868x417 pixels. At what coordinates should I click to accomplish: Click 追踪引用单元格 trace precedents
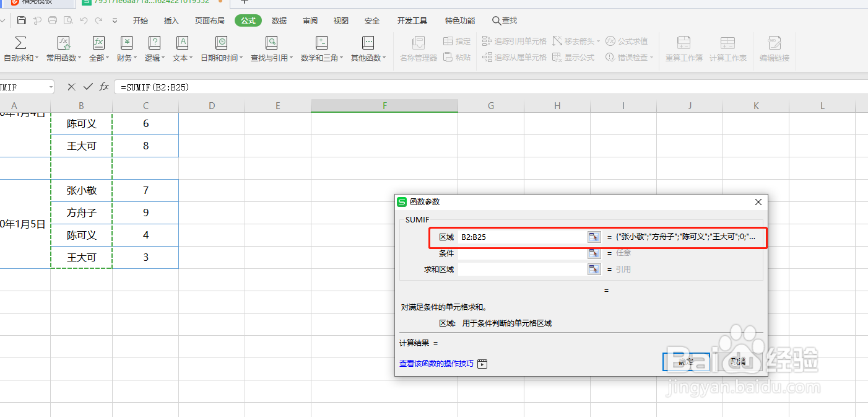[x=514, y=41]
